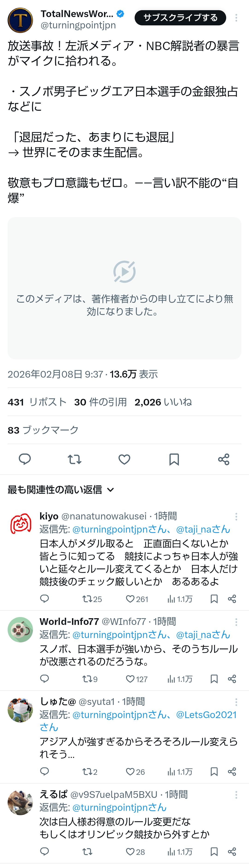View the 431 リポスト list

click(37, 402)
